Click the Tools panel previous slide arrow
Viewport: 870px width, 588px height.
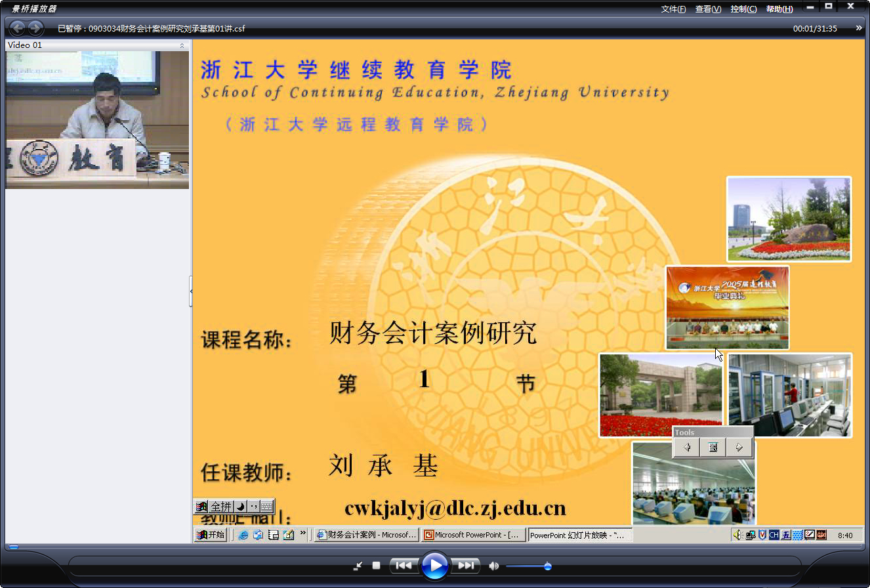point(686,448)
